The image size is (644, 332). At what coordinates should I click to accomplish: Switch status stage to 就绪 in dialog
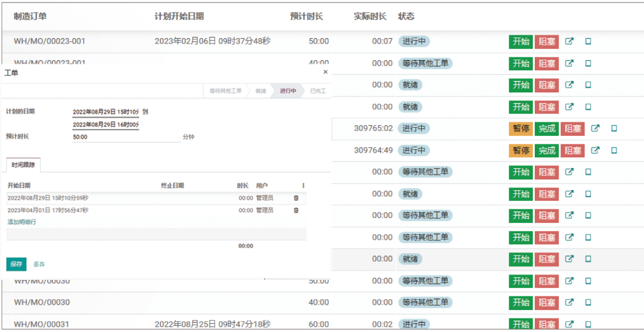[260, 91]
